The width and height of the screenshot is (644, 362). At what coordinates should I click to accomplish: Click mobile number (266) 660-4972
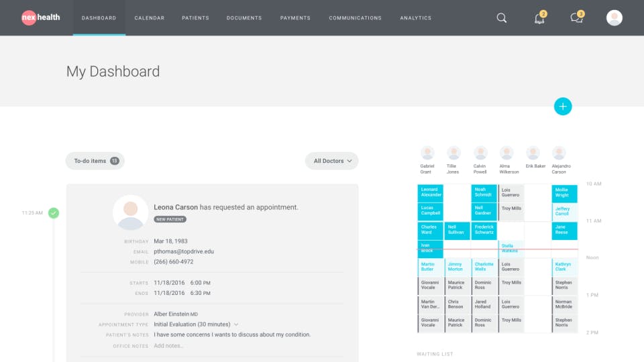[x=173, y=261]
